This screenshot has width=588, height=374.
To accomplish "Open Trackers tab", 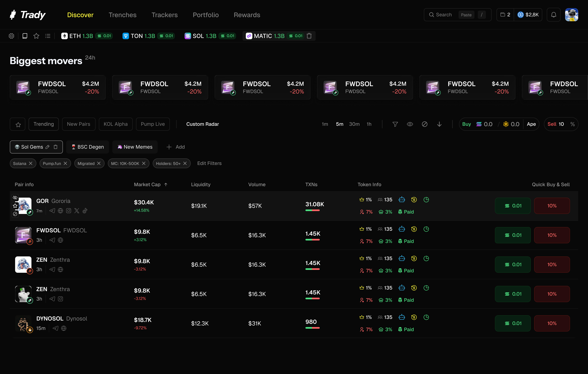I will point(165,15).
